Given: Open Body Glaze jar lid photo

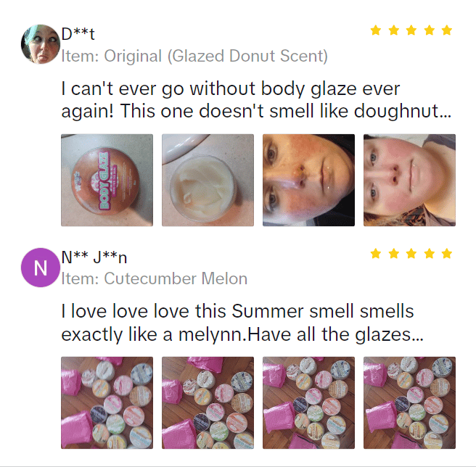Looking at the screenshot, I should pos(107,181).
